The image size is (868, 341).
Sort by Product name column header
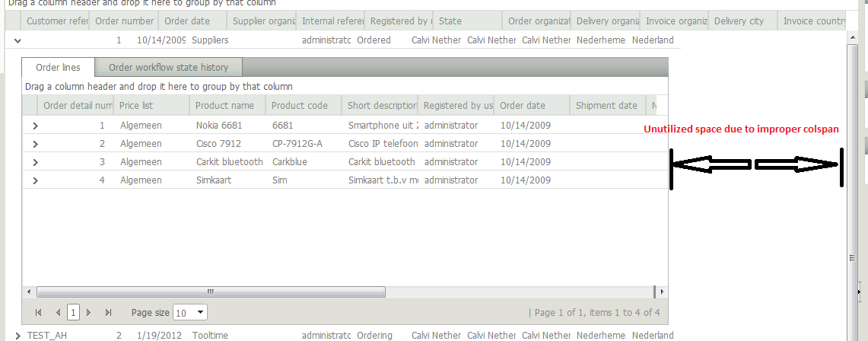coord(225,106)
